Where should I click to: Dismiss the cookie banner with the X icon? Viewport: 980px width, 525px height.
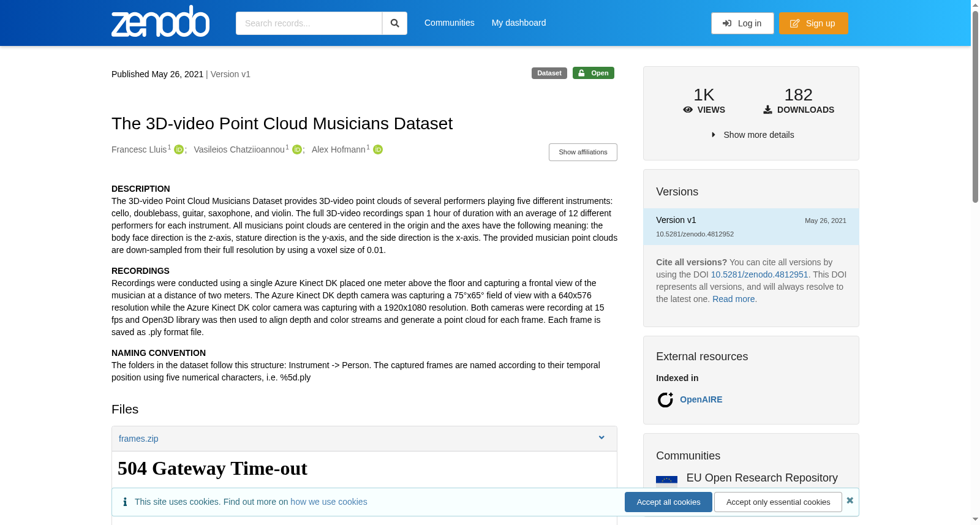coord(850,500)
